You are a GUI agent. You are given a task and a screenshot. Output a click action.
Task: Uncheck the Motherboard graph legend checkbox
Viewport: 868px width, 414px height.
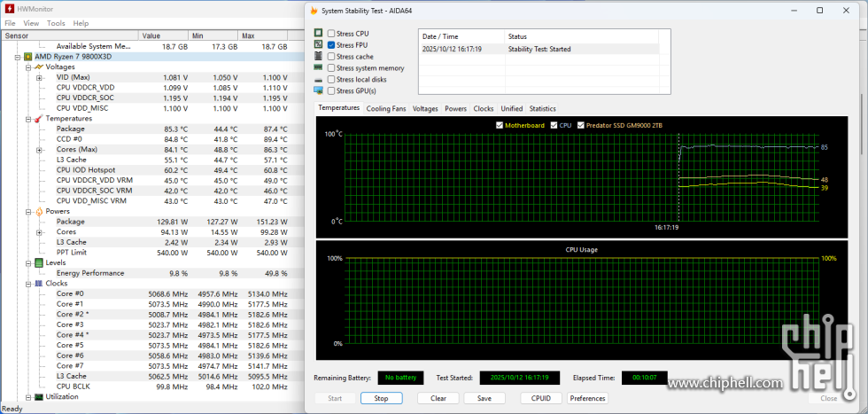click(x=500, y=125)
